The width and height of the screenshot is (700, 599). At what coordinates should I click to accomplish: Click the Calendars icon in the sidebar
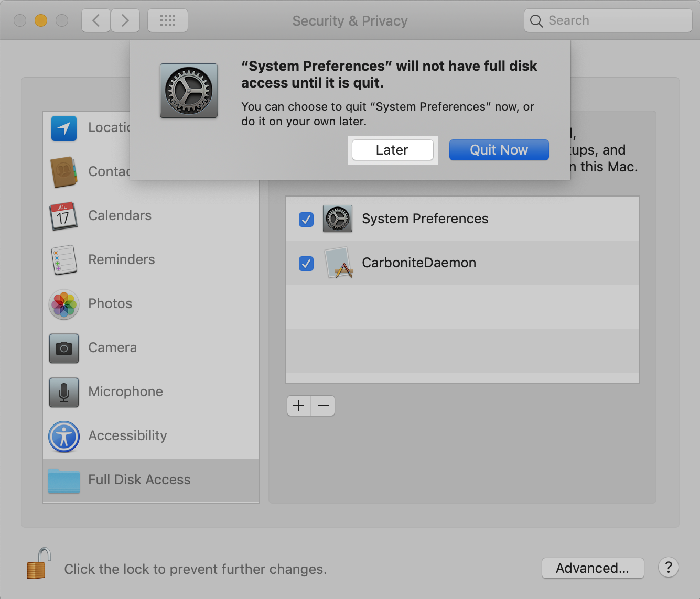[x=63, y=216]
